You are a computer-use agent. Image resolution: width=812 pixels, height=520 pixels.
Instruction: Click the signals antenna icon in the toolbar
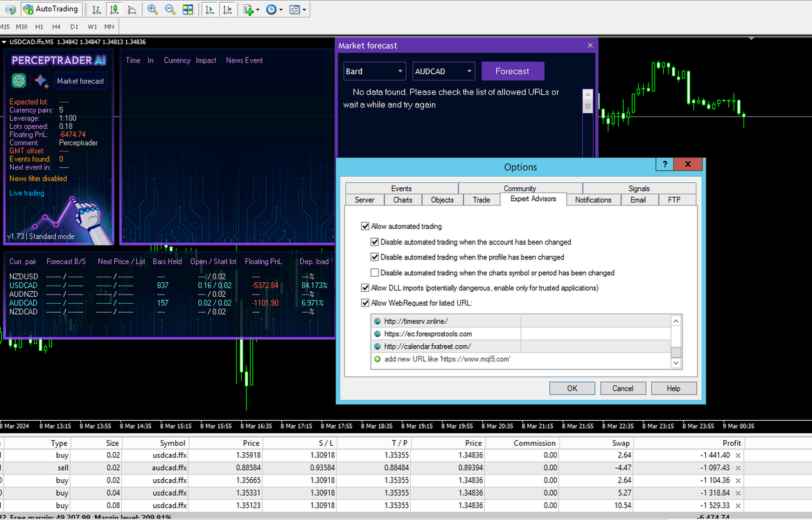[x=10, y=9]
